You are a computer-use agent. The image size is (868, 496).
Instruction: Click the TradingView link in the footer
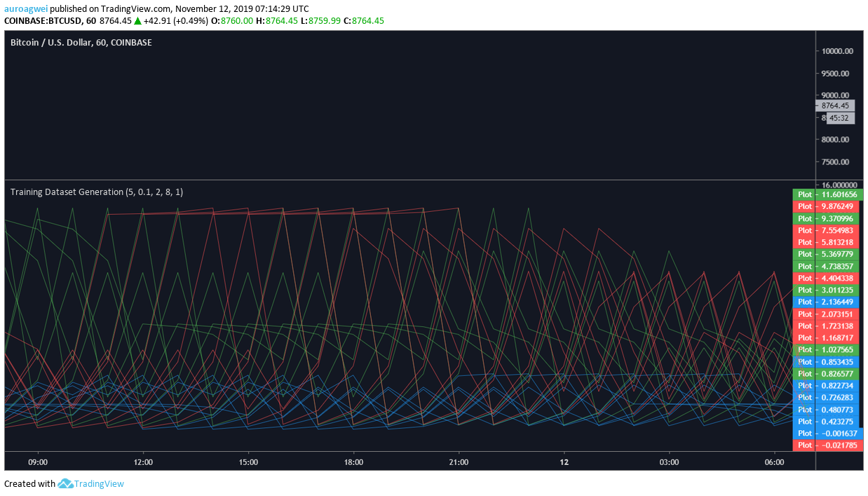(x=99, y=483)
